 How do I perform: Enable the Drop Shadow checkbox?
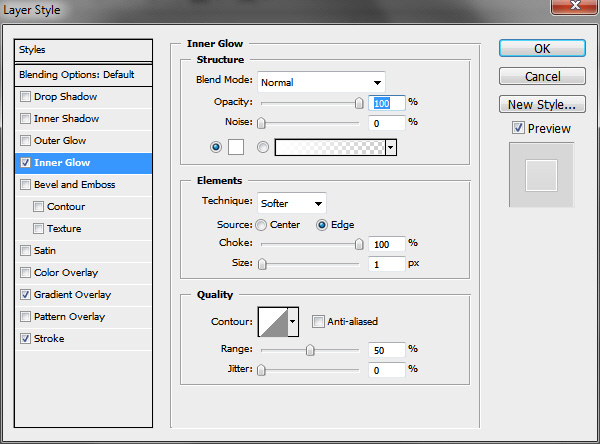(25, 96)
